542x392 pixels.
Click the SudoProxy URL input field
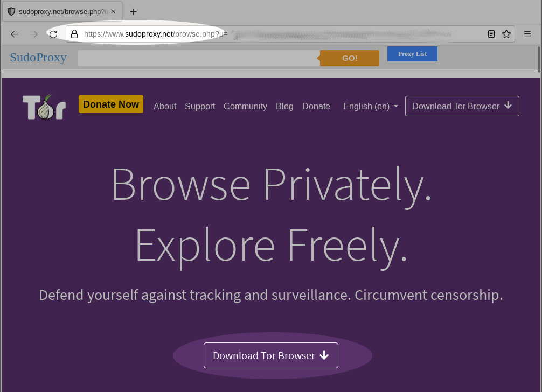pyautogui.click(x=198, y=58)
